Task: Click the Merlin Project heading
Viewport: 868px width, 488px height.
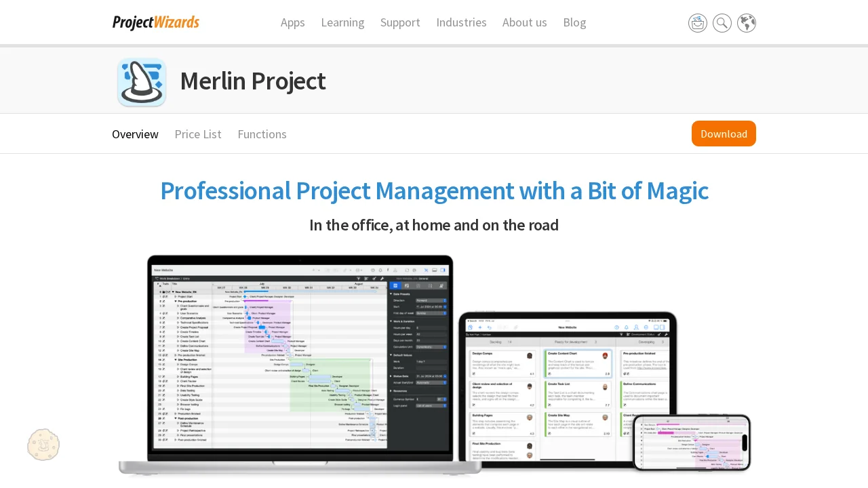Action: tap(252, 81)
